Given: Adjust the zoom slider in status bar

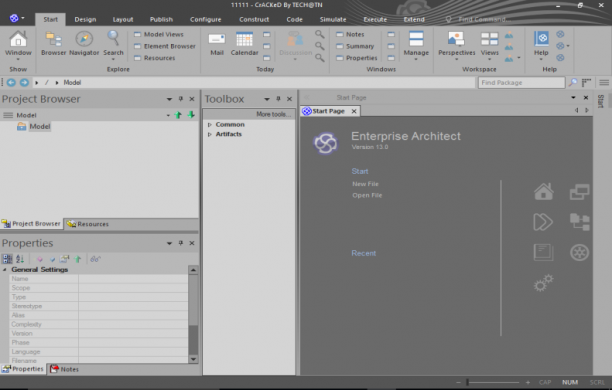Looking at the screenshot, I should tap(467, 383).
